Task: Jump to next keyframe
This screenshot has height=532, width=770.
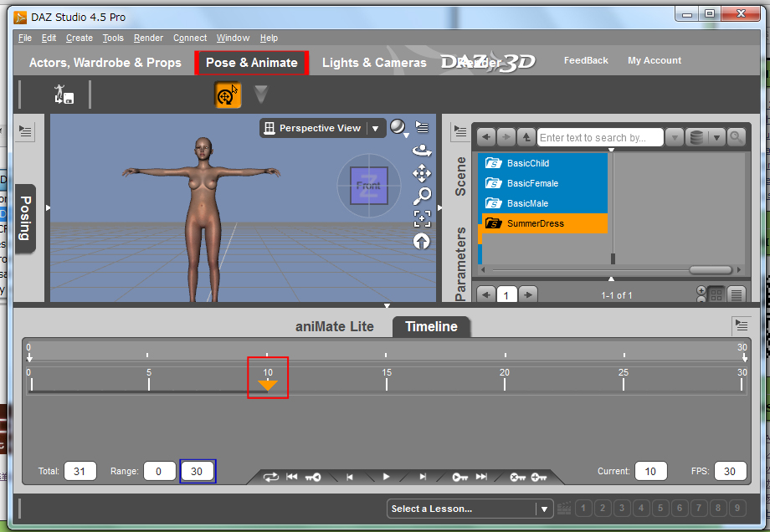Action: coord(460,477)
